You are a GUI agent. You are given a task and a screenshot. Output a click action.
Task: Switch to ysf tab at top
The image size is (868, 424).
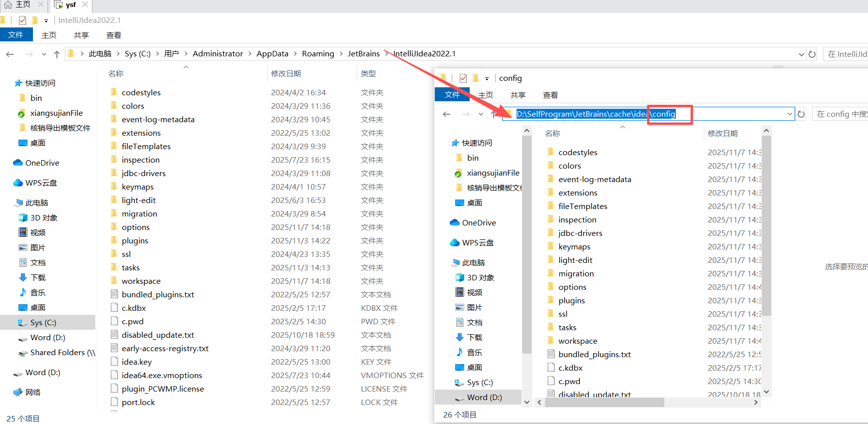[71, 5]
